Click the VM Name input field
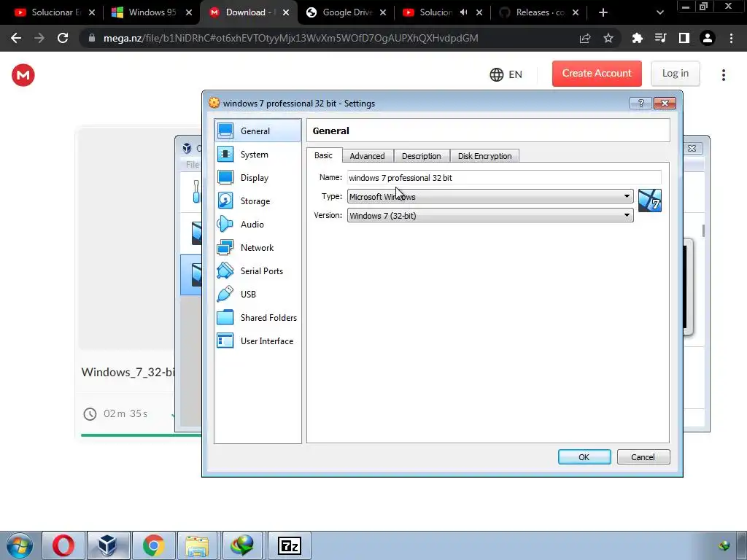The width and height of the screenshot is (747, 560). pyautogui.click(x=504, y=177)
